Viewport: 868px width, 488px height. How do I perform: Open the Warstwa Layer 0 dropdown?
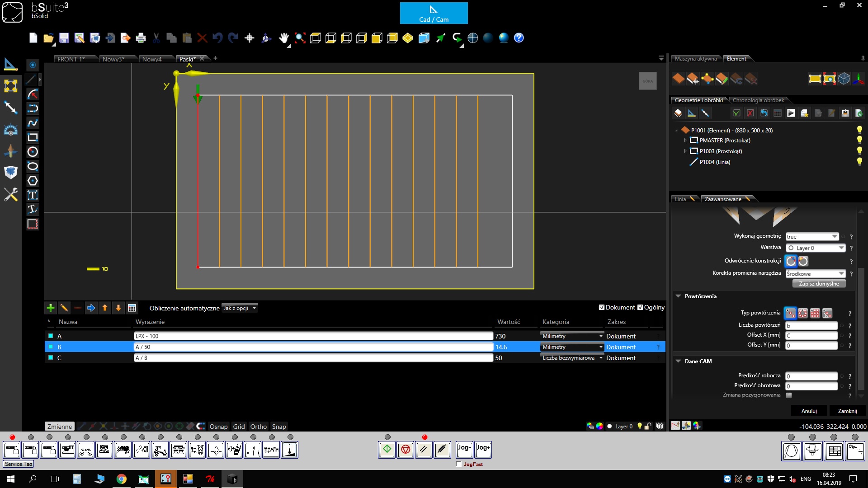pos(816,248)
